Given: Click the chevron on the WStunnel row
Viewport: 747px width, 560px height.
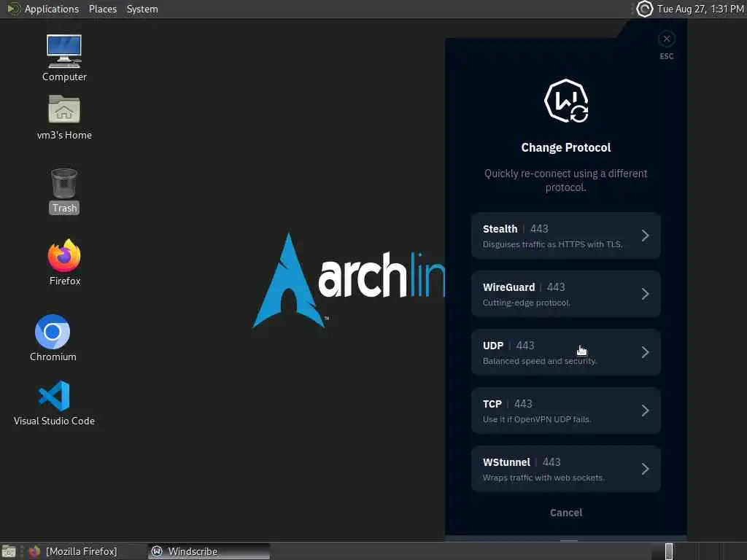Looking at the screenshot, I should [x=645, y=469].
